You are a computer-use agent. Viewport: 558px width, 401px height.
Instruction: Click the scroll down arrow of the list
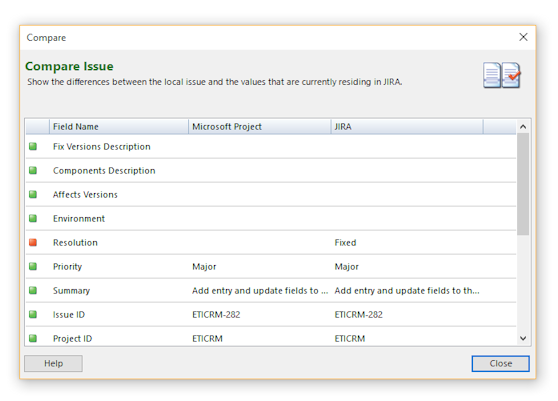click(523, 338)
